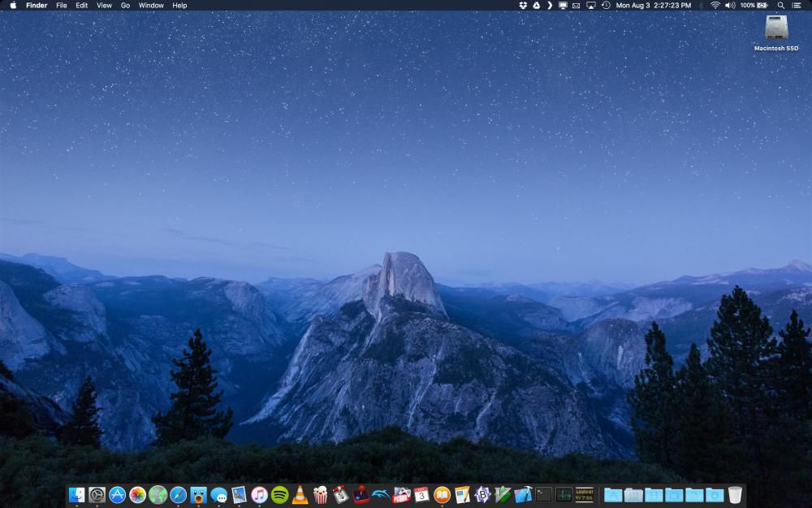Launch Terminal from the Dock
This screenshot has height=508, width=812.
click(x=543, y=495)
